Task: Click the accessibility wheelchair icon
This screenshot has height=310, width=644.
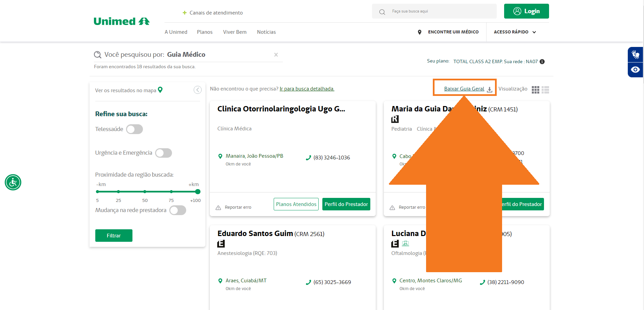Action: [13, 182]
